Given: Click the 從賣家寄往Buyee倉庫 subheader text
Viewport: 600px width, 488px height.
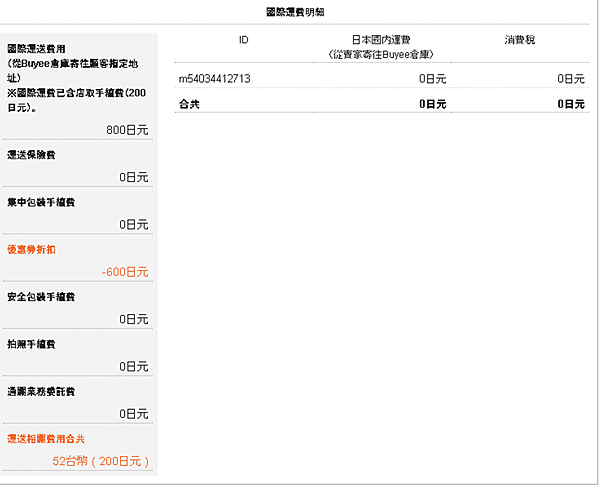Looking at the screenshot, I should [x=380, y=52].
